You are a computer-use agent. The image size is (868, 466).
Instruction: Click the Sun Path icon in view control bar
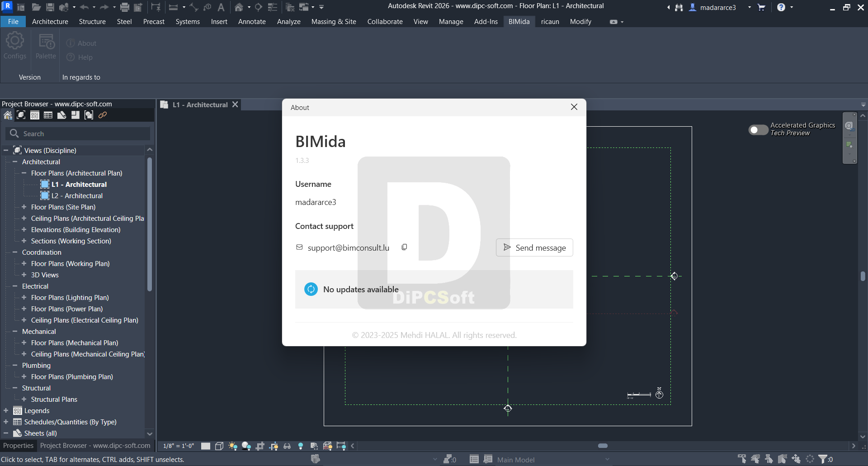point(233,446)
